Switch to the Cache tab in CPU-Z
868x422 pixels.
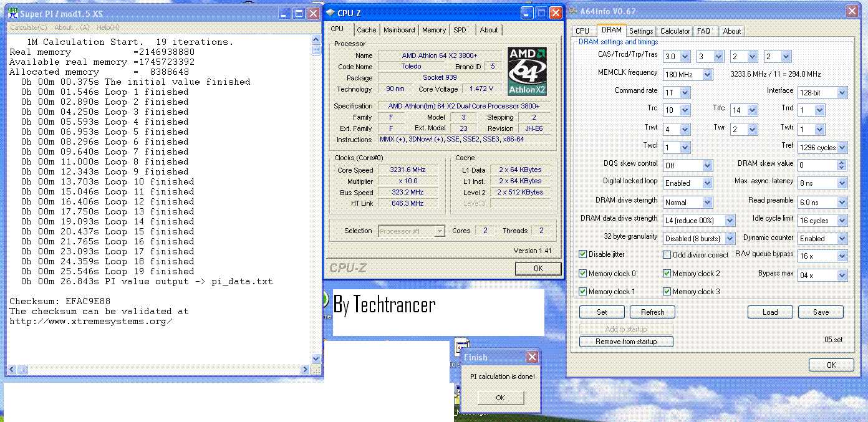366,30
